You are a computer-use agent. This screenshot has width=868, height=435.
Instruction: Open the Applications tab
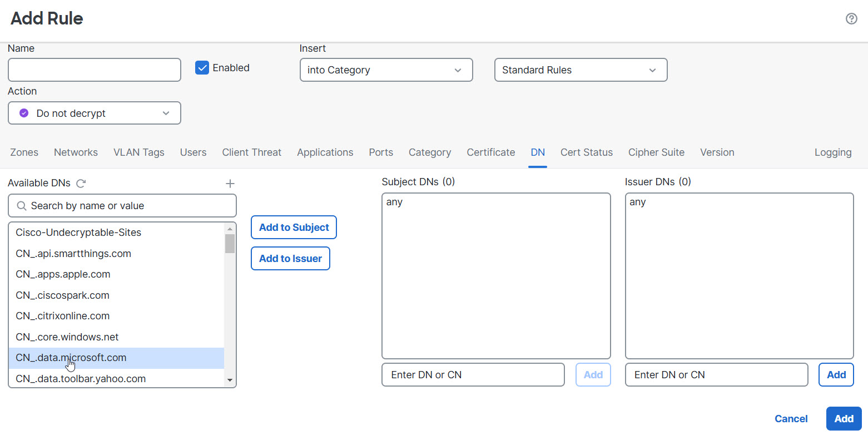[x=325, y=152]
